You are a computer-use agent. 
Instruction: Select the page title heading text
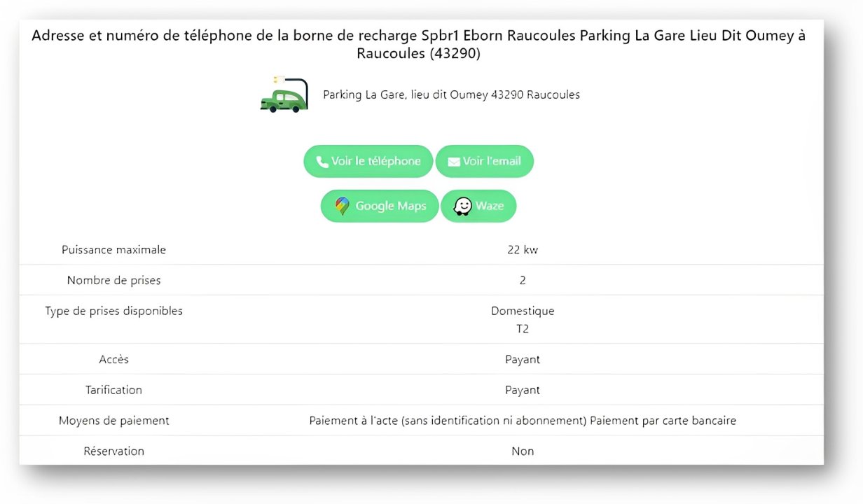point(419,45)
